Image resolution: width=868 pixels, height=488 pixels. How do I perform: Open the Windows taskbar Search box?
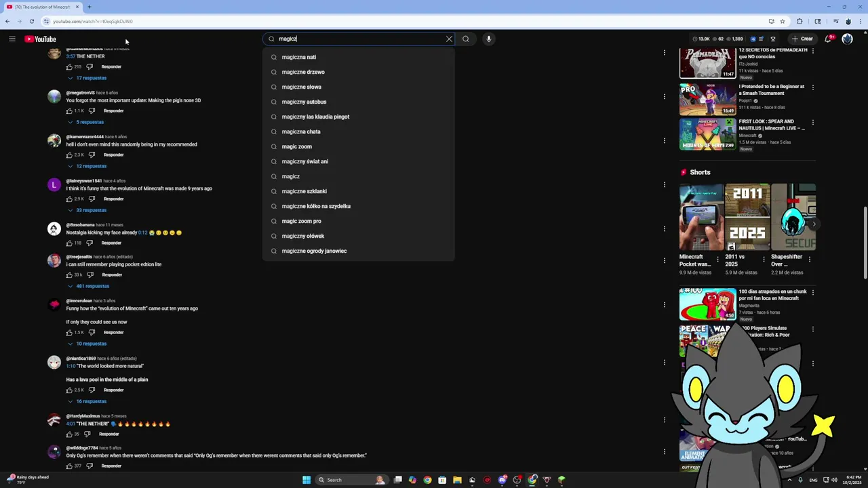[x=353, y=480]
